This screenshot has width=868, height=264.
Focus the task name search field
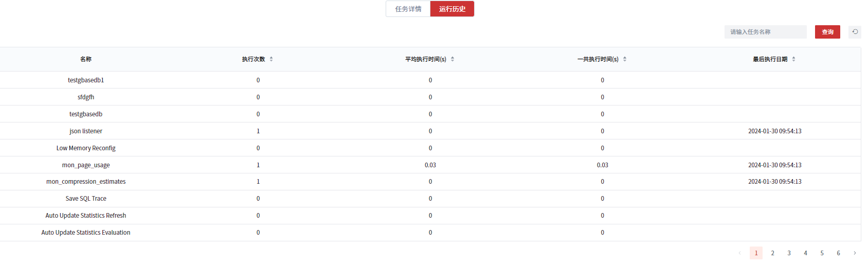tap(765, 32)
